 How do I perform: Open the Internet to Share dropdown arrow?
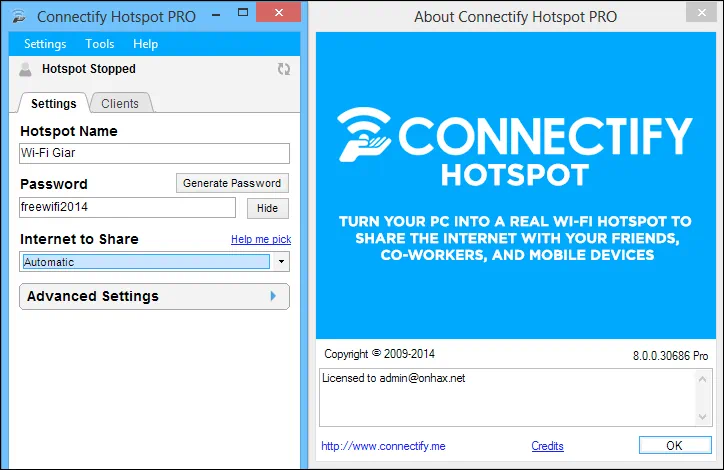point(281,262)
